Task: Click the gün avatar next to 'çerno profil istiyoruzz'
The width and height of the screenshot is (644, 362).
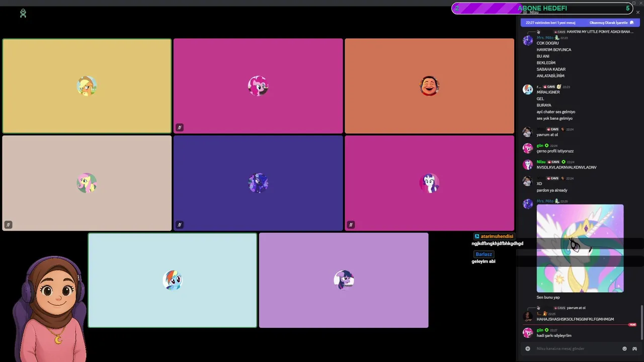Action: click(x=528, y=148)
